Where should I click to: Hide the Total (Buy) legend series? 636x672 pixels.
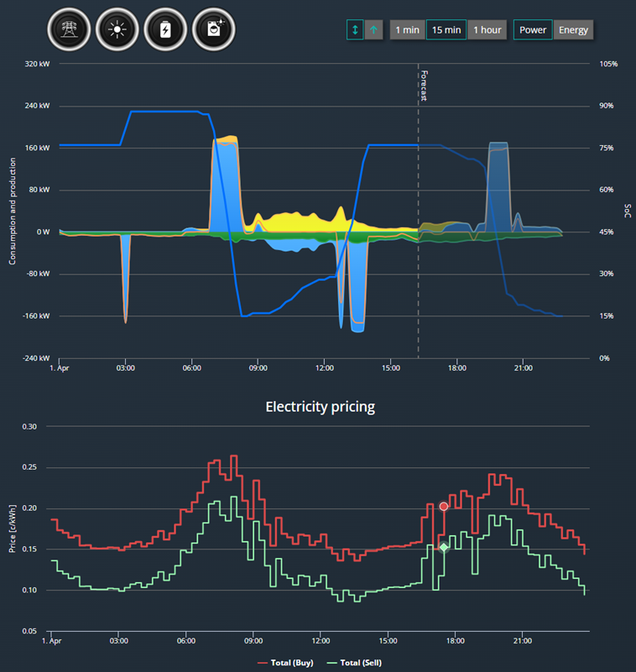pos(285,663)
